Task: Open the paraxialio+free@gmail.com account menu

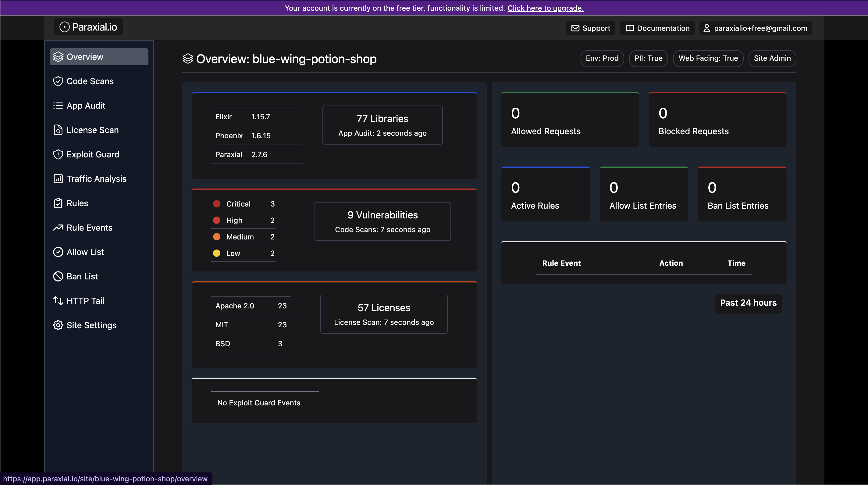Action: 756,28
